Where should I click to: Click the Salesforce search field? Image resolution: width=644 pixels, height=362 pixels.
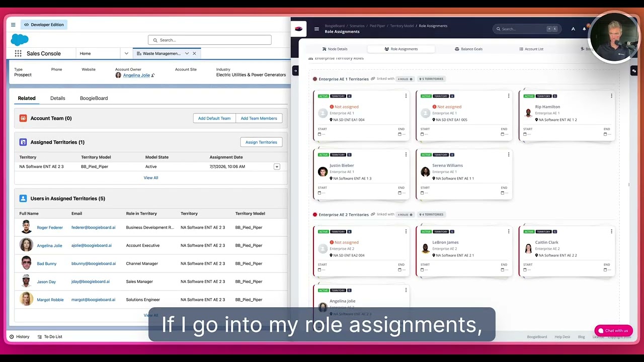tap(210, 40)
